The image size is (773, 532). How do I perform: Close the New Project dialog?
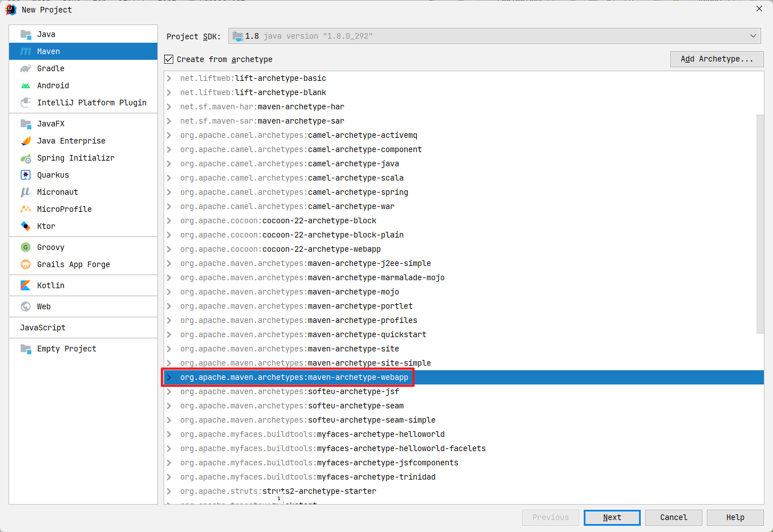pyautogui.click(x=759, y=9)
